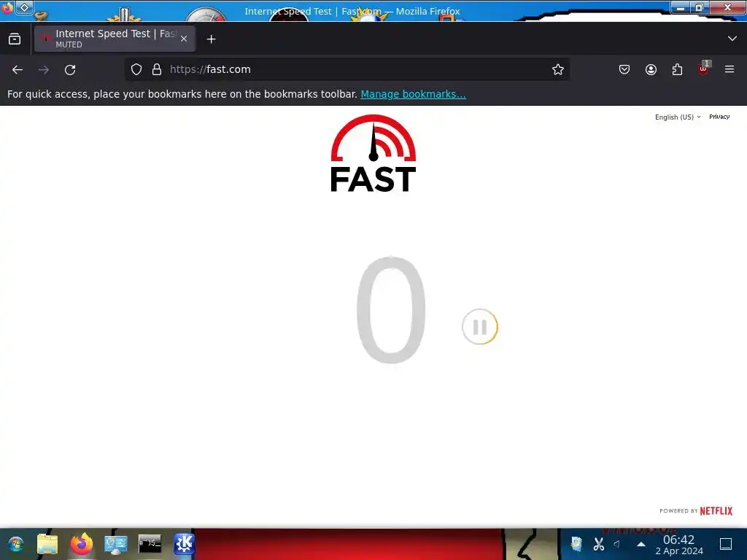
Task: Save page to Pocket
Action: pos(624,69)
